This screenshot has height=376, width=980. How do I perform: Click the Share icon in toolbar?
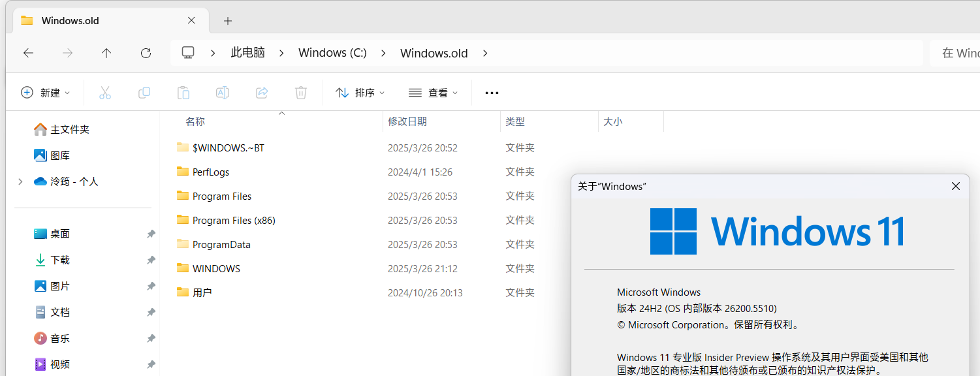pyautogui.click(x=262, y=93)
